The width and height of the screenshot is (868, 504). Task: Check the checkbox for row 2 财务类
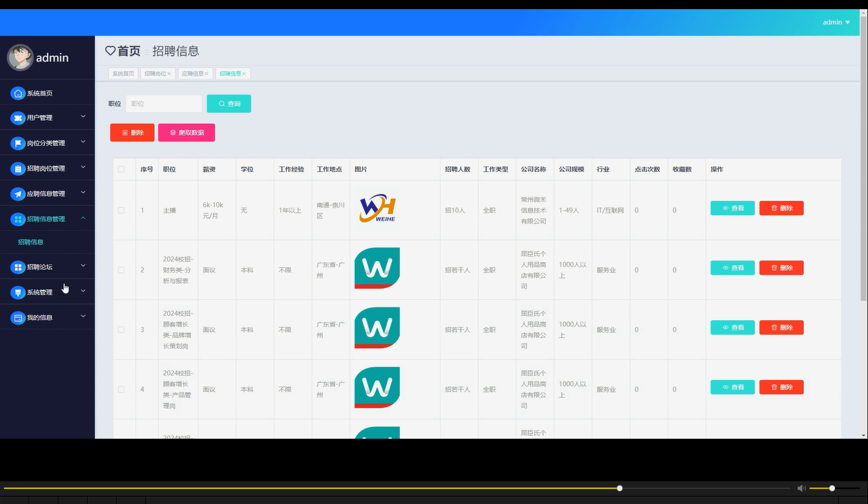(121, 270)
